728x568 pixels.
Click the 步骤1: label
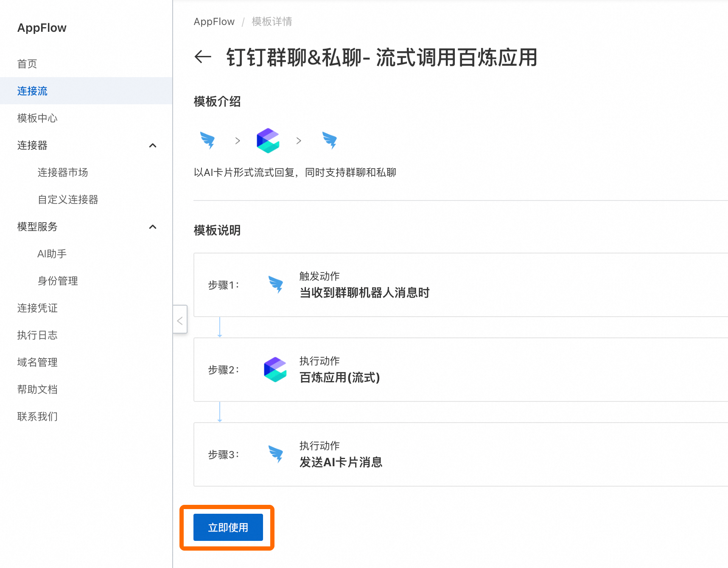[224, 285]
